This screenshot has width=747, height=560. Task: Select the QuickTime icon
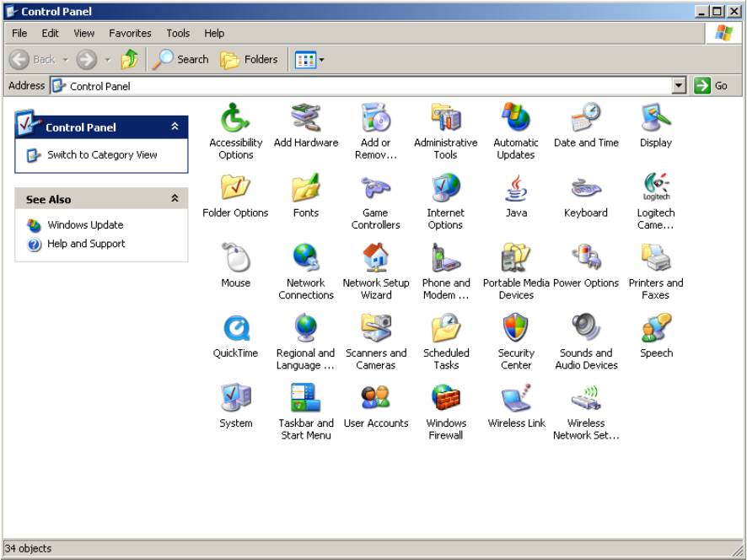click(235, 336)
